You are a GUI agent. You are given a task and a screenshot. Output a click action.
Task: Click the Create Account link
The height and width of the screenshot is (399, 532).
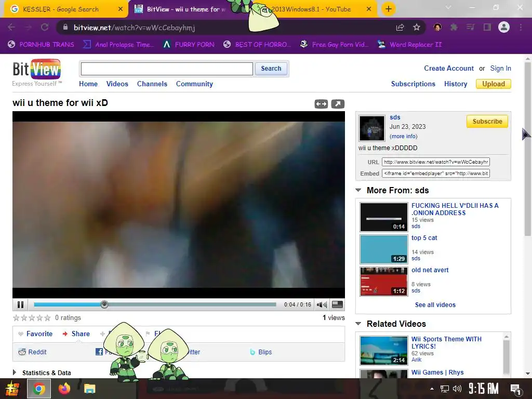pyautogui.click(x=448, y=68)
